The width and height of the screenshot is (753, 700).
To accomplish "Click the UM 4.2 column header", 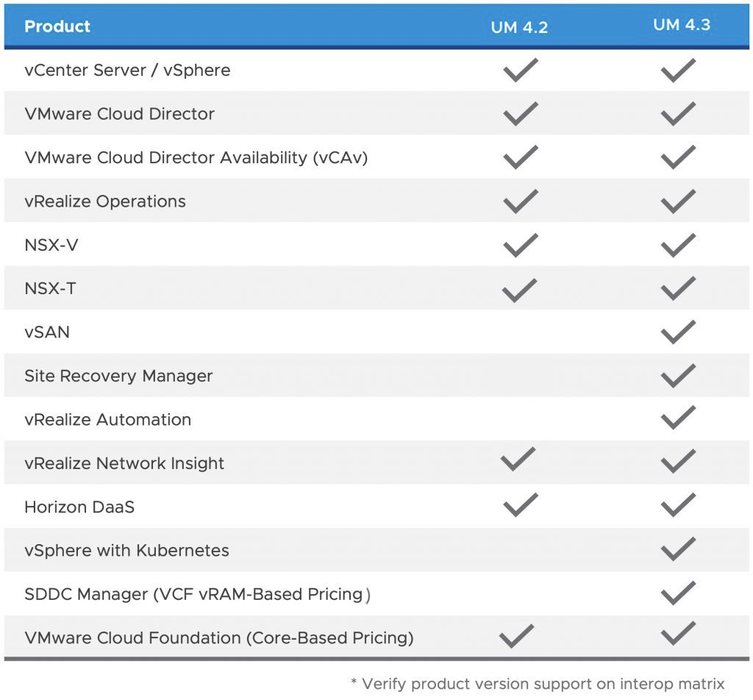I will tap(519, 28).
